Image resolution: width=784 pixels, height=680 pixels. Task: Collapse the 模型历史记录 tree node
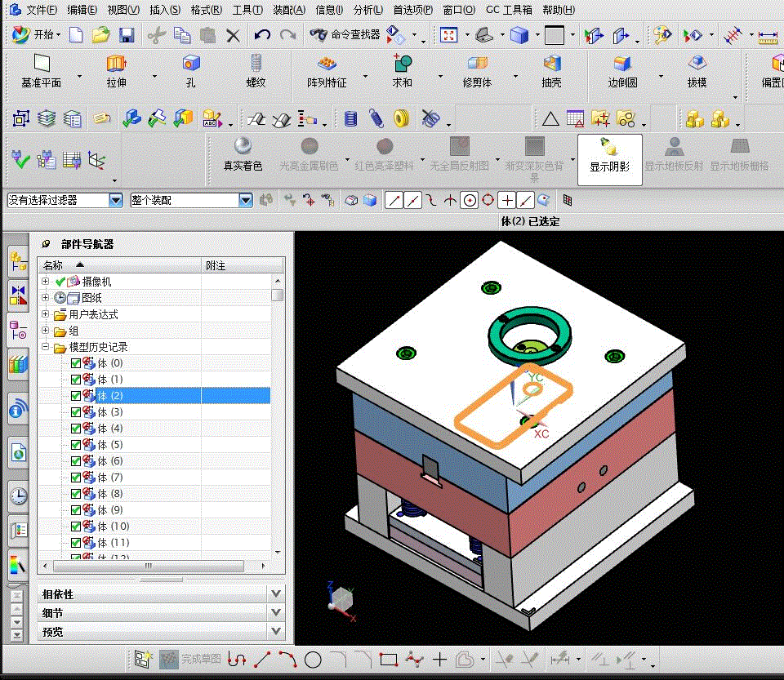(x=46, y=347)
